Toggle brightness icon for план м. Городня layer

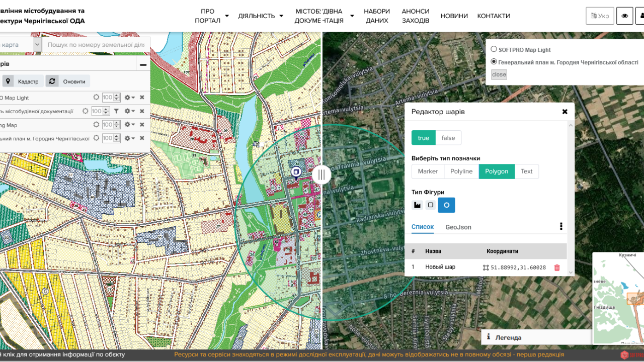point(96,138)
